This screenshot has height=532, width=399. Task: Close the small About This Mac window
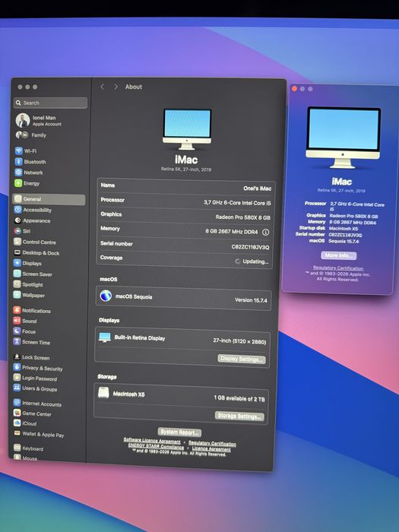coord(295,89)
